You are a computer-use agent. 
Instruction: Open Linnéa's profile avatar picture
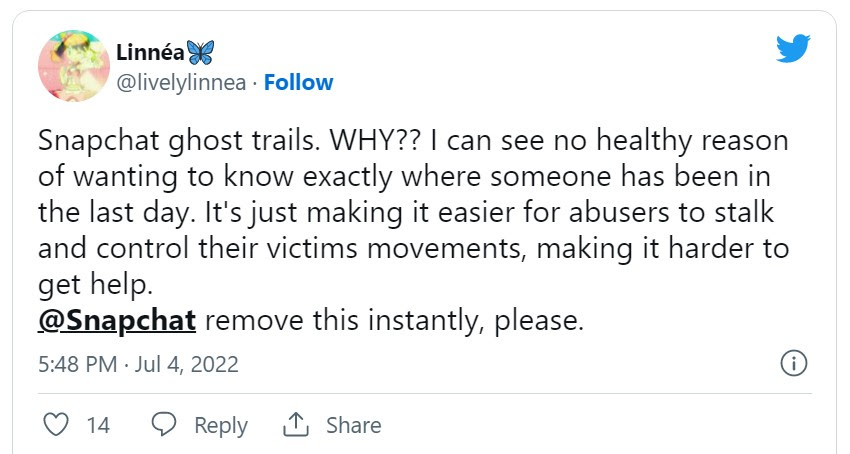(x=73, y=66)
